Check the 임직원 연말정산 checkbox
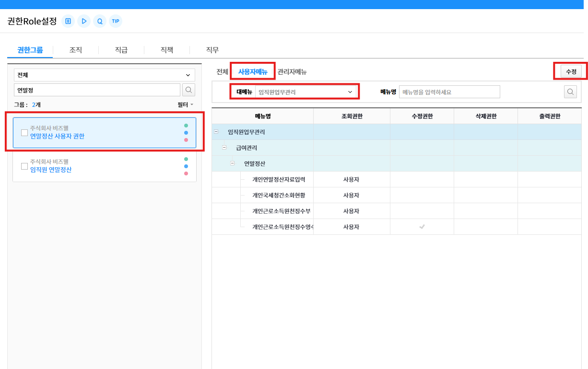The width and height of the screenshot is (588, 369). [24, 166]
